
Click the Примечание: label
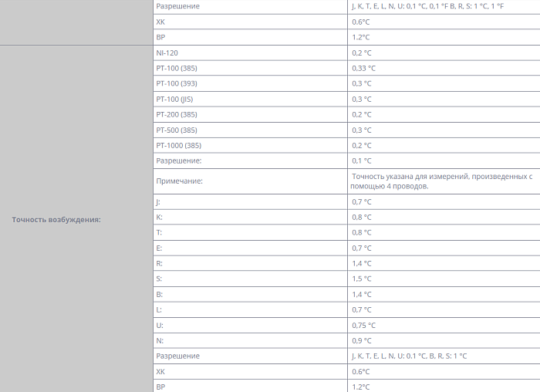tap(179, 181)
